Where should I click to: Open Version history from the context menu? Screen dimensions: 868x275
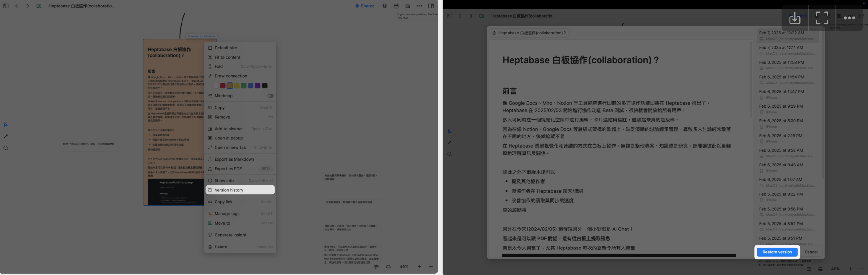240,190
